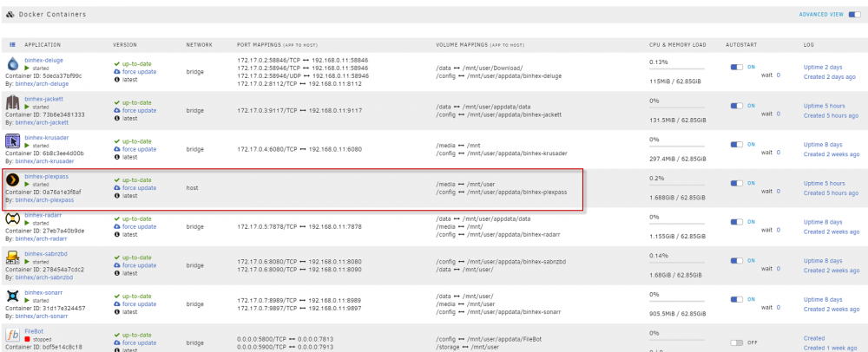The width and height of the screenshot is (868, 352).
Task: Toggle autostart for binhex-radarr
Action: [x=737, y=222]
